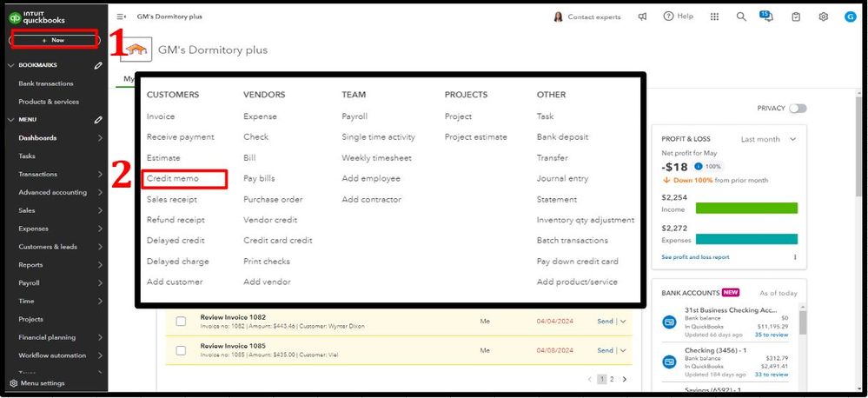Expand Sales submenu arrow

pos(100,210)
